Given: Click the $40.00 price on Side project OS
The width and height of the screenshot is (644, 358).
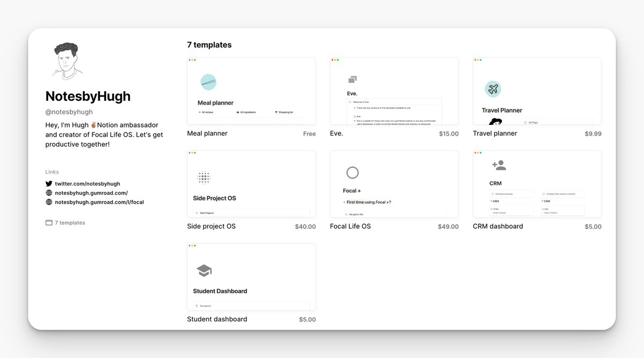Looking at the screenshot, I should (x=305, y=227).
